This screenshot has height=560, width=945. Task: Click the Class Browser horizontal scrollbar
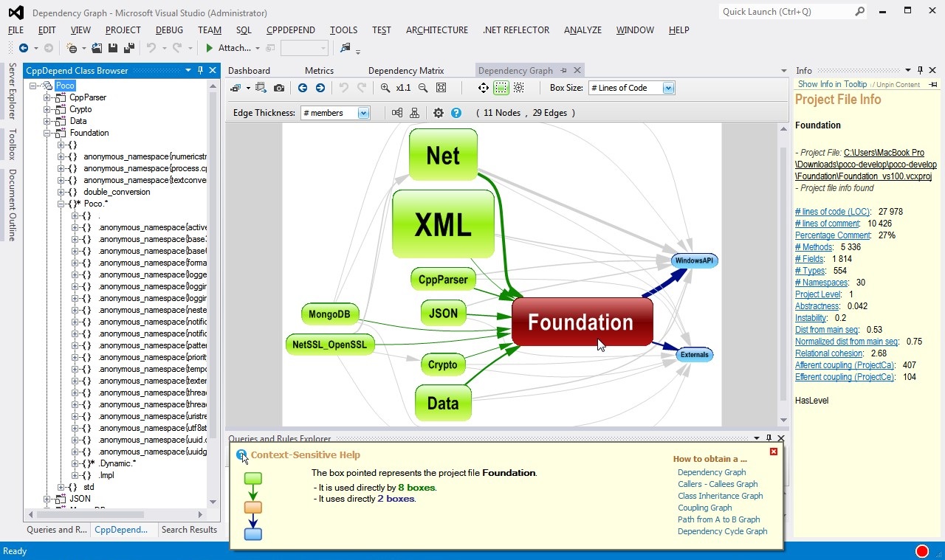click(116, 514)
